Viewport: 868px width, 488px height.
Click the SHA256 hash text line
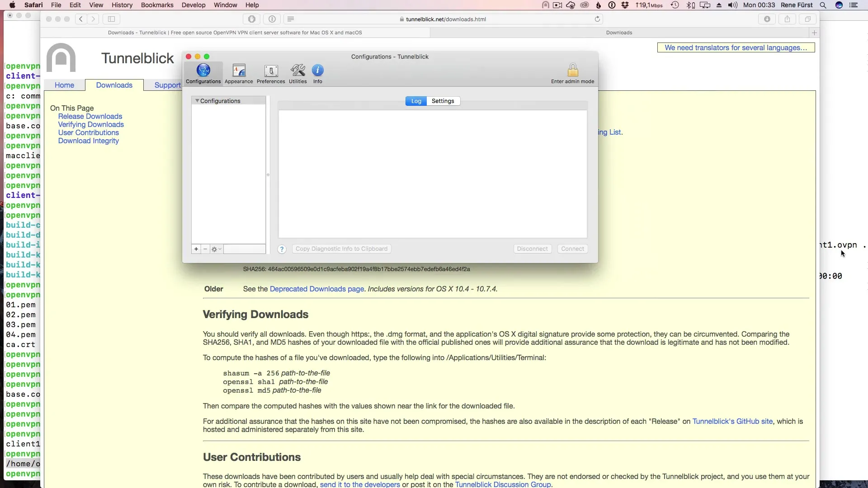click(356, 269)
